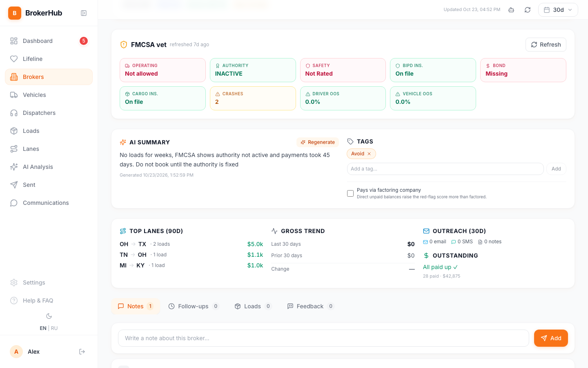
Task: Click the Tags label icon
Action: click(350, 141)
